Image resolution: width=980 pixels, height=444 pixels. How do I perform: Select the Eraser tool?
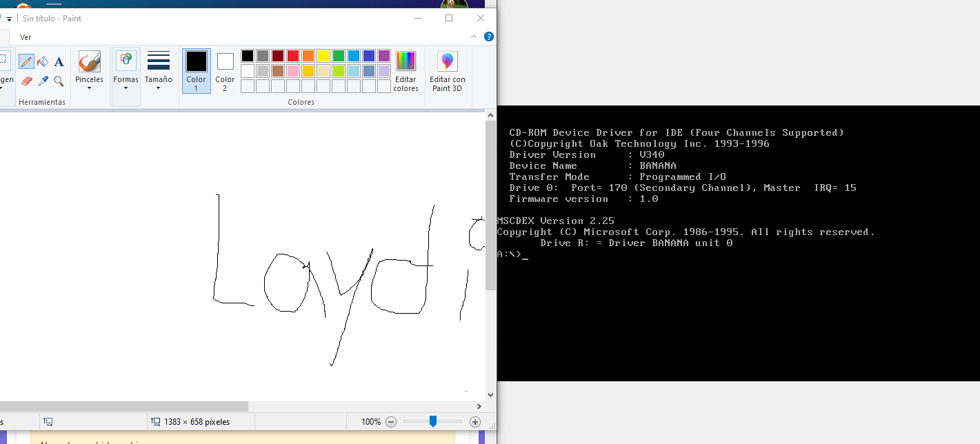(x=26, y=81)
